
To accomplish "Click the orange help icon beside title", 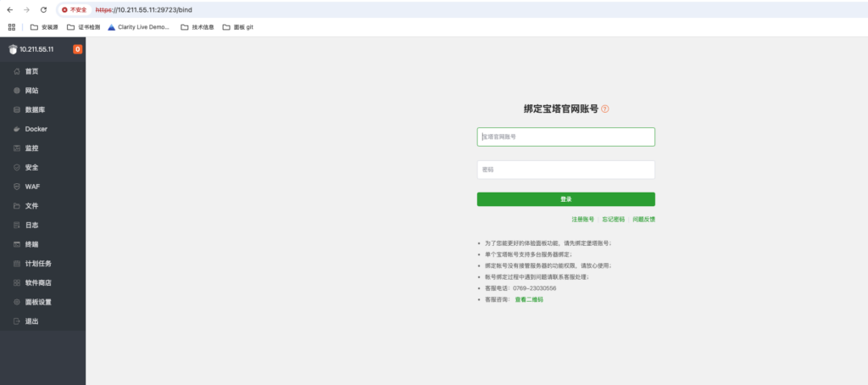I will click(605, 109).
